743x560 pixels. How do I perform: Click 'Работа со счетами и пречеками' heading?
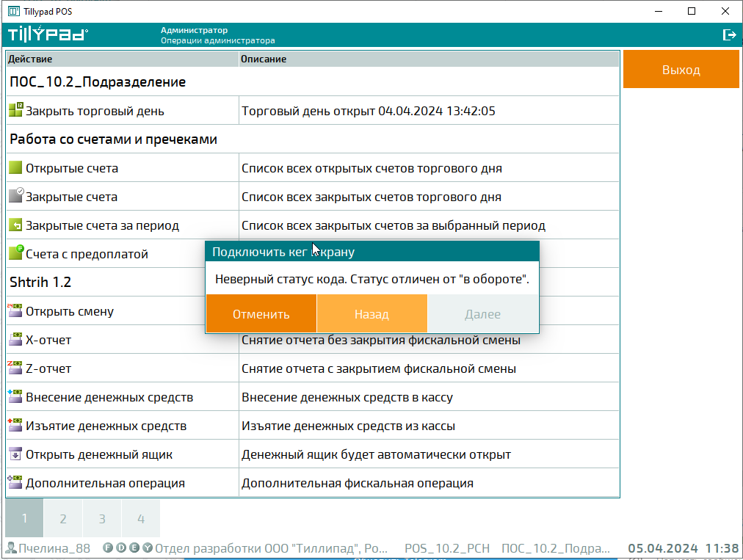click(x=113, y=139)
